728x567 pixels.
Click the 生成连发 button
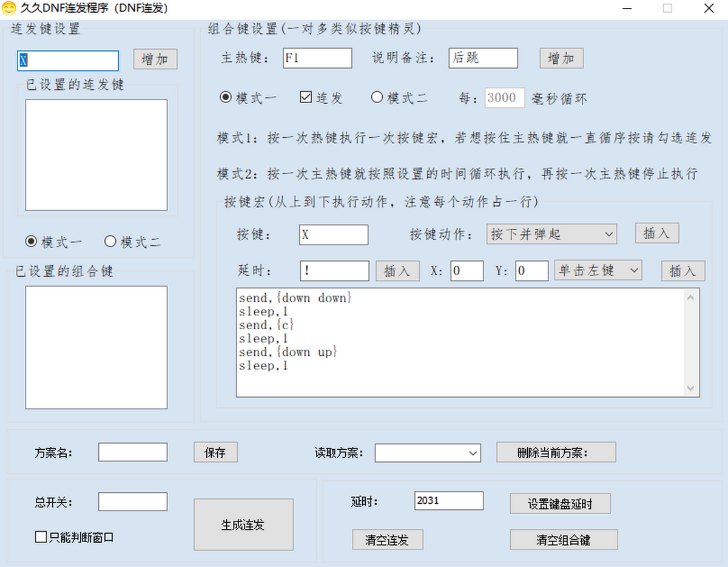(x=243, y=525)
